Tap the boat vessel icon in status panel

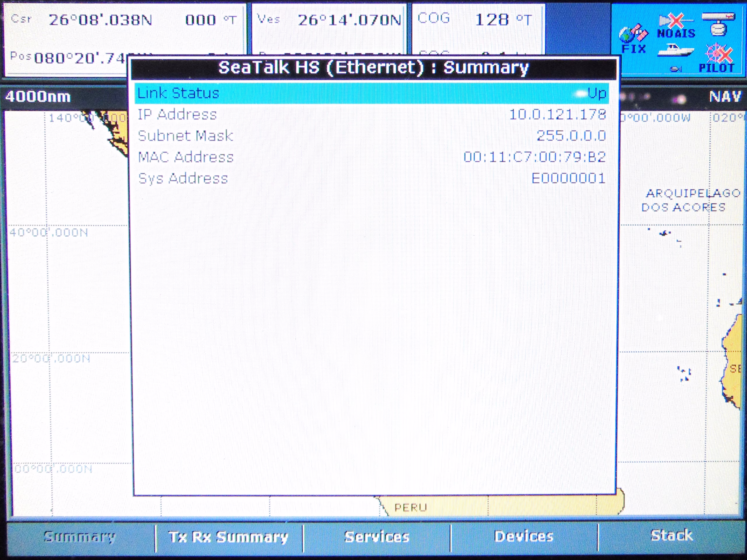point(676,51)
